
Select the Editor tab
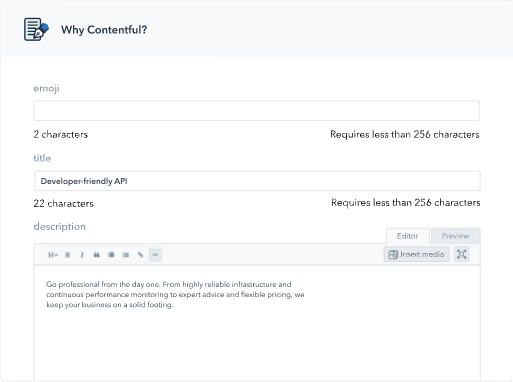407,236
